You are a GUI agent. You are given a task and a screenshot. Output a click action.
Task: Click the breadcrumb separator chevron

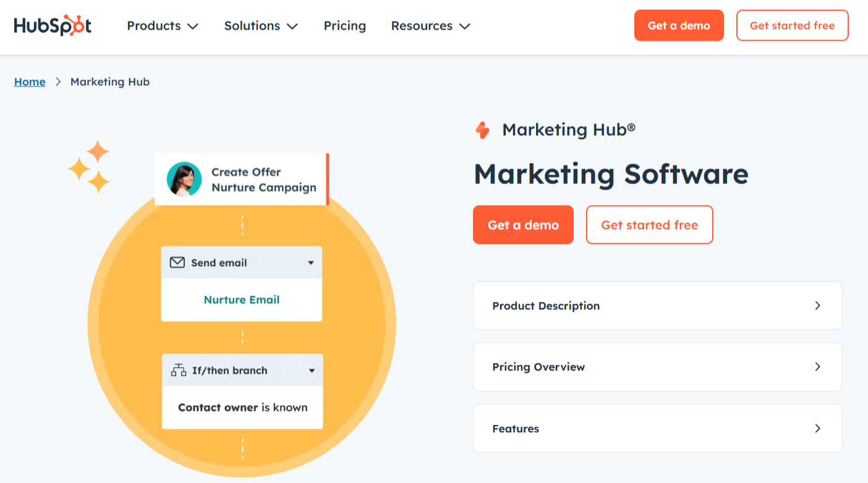click(x=58, y=82)
